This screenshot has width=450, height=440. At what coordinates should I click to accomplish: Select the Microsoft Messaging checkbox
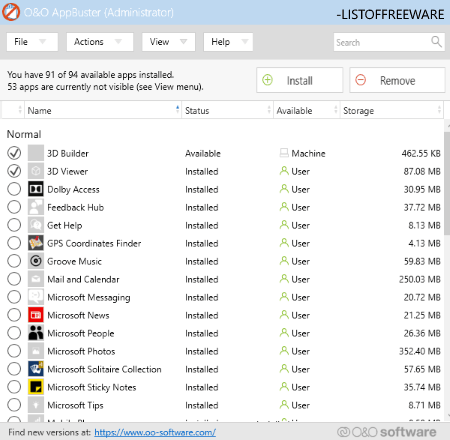coord(14,297)
